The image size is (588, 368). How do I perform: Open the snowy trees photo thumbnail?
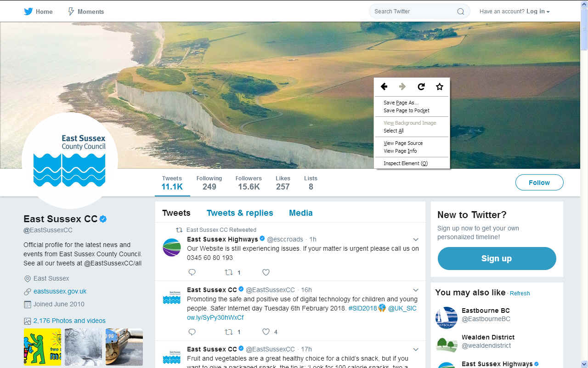83,347
